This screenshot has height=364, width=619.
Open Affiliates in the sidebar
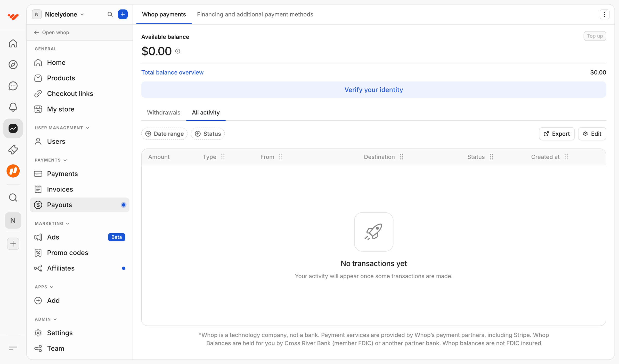coord(79,268)
